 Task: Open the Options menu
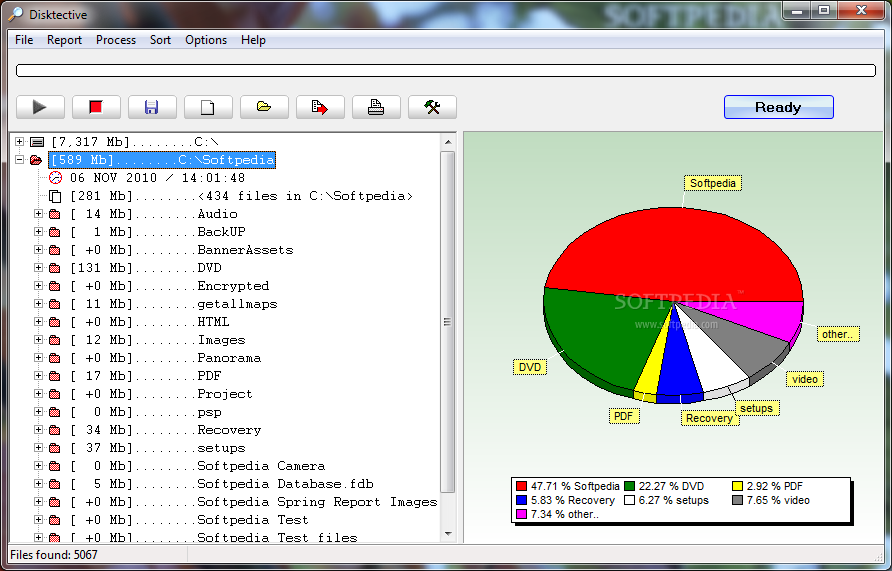tap(206, 40)
